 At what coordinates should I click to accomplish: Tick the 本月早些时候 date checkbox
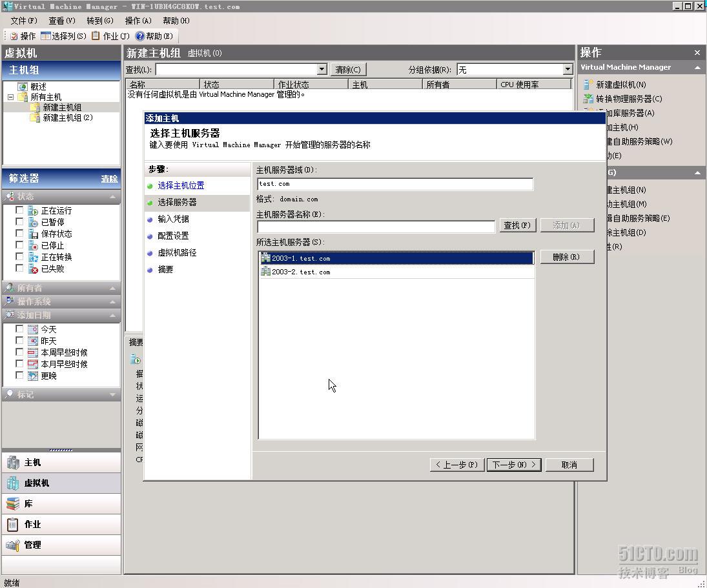click(x=19, y=363)
